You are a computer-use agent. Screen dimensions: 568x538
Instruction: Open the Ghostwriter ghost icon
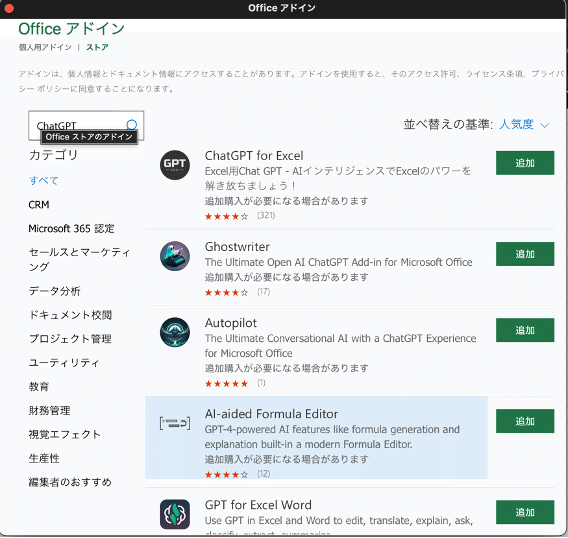pos(175,256)
